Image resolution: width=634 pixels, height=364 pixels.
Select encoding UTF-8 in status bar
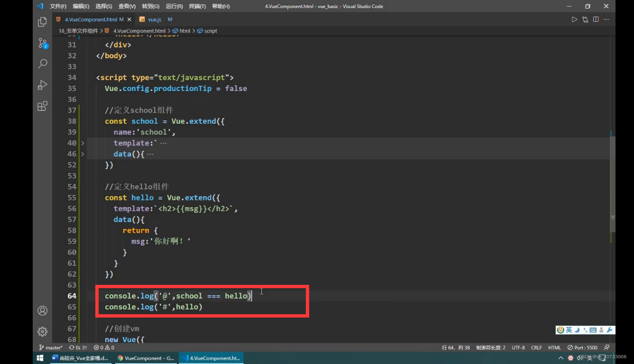(518, 347)
